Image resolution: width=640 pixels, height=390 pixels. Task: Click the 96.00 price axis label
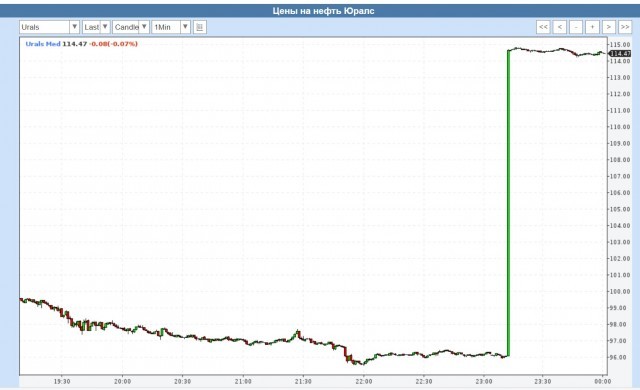618,357
